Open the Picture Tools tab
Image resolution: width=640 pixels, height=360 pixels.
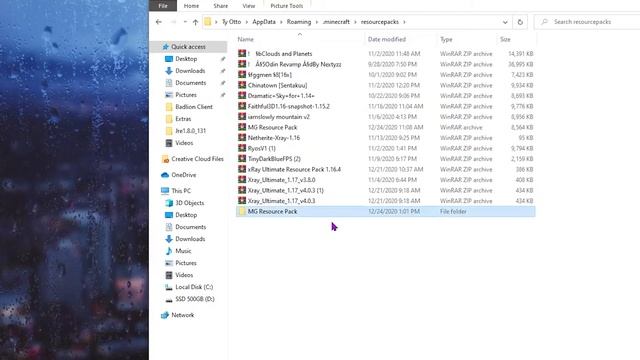[287, 6]
